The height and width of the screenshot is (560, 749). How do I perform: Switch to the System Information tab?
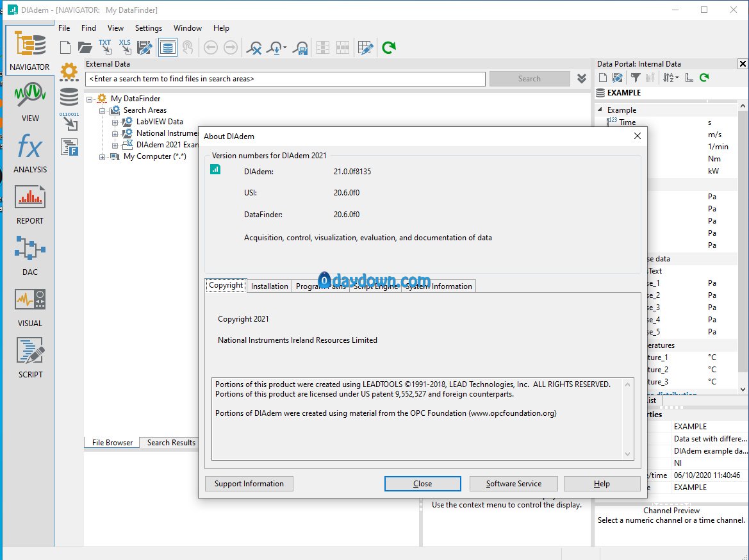coord(438,286)
